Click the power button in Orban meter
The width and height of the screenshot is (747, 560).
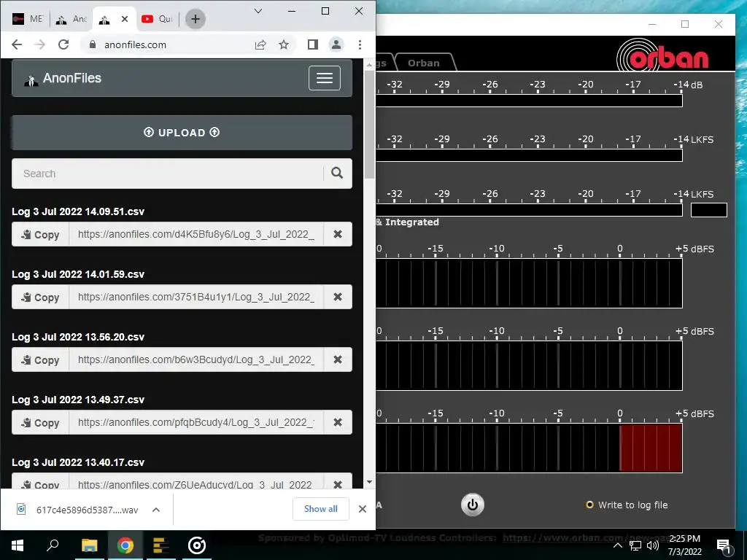[473, 505]
